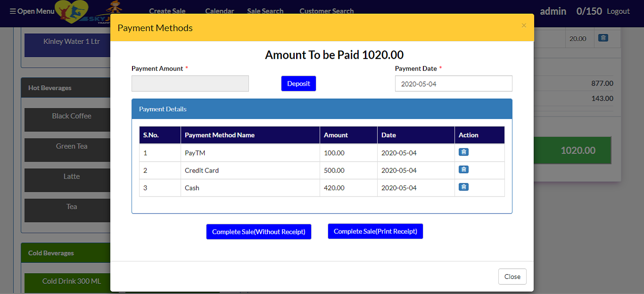Go to Create Sale
Viewport: 644px width, 294px height.
point(167,11)
